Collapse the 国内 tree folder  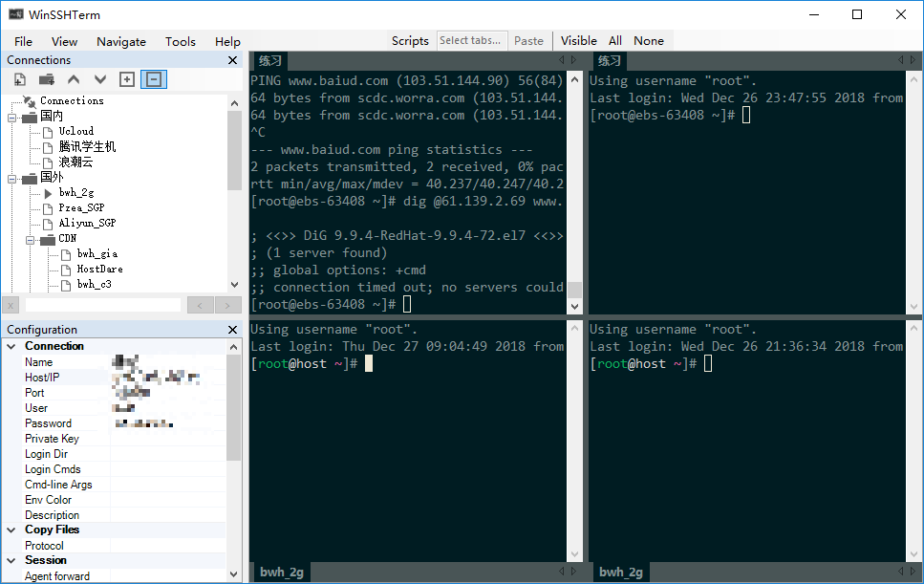[x=11, y=118]
